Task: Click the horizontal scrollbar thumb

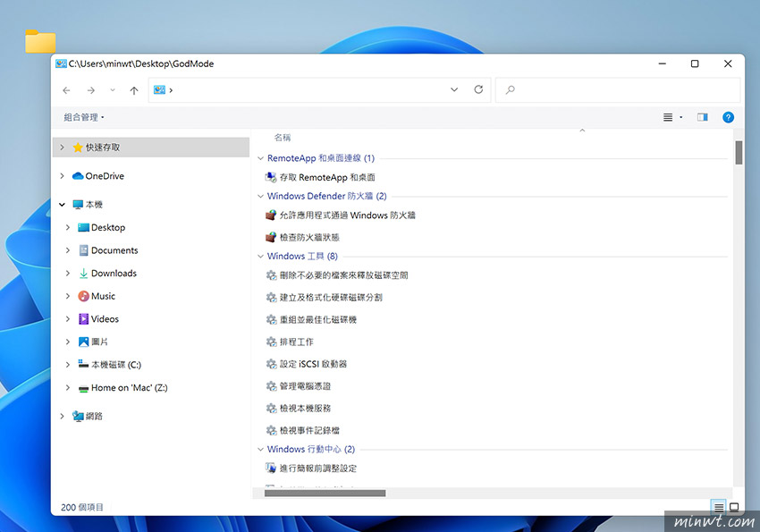Action: [325, 494]
